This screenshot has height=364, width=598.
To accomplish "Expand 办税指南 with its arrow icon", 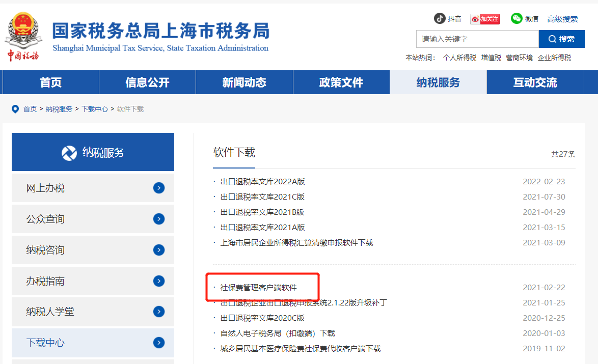I will coord(159,281).
